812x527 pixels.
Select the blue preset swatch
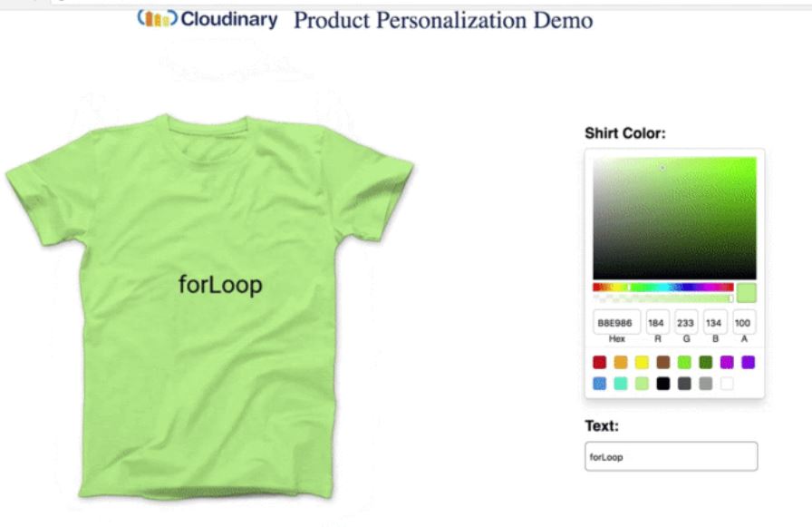pos(599,384)
